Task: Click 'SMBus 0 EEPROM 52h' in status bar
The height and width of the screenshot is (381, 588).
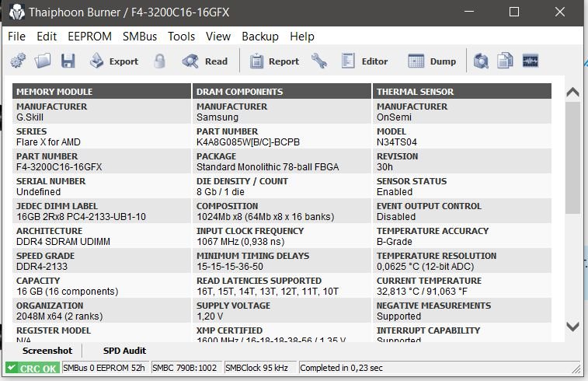Action: point(104,368)
